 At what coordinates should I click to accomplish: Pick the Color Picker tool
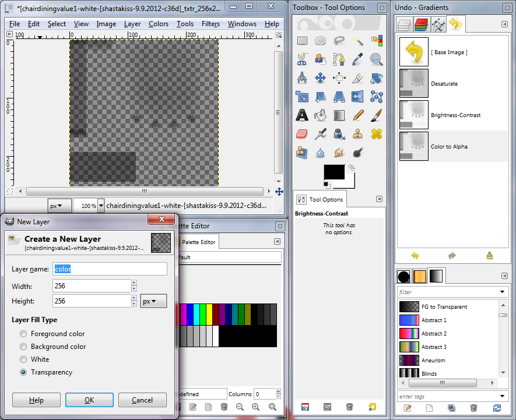point(357,59)
